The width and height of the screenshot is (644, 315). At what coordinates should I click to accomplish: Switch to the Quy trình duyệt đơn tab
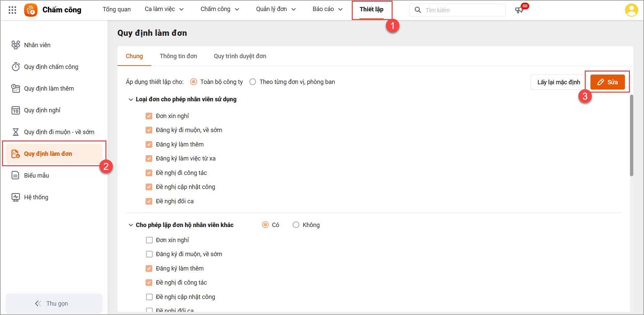click(240, 56)
